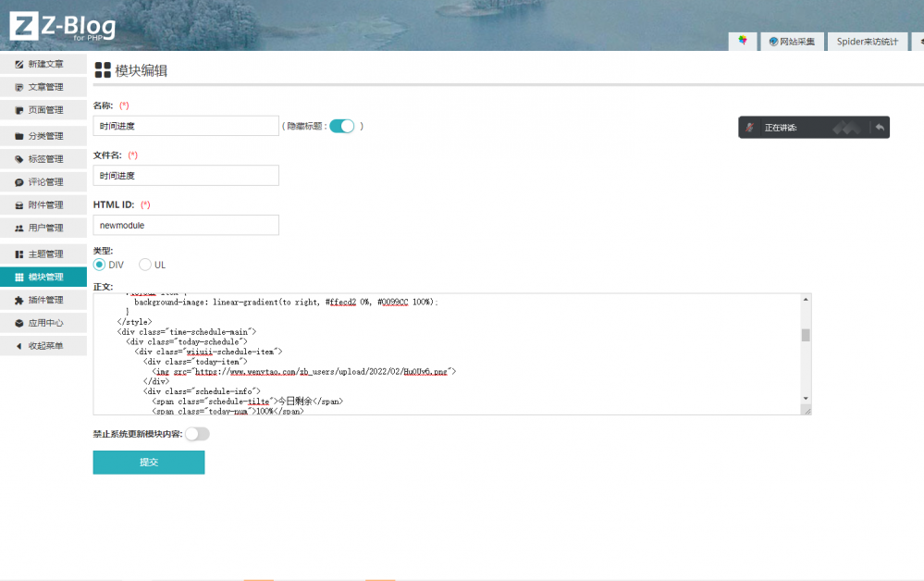Viewport: 924px width, 581px height.
Task: Click the reply arrow in speaking widget
Action: (x=880, y=128)
